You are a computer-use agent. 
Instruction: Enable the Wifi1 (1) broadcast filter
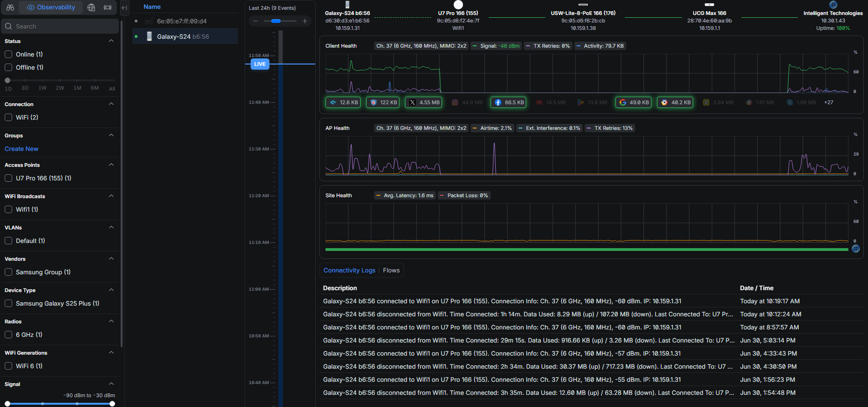8,209
